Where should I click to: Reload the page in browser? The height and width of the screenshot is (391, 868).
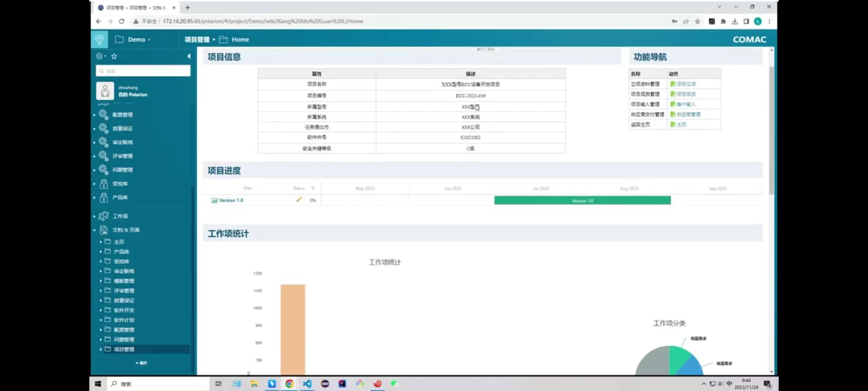[122, 21]
